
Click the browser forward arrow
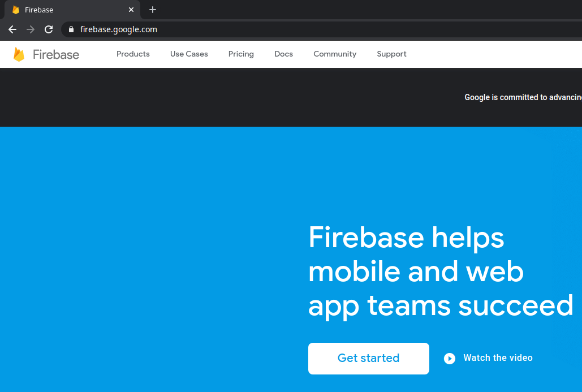31,29
